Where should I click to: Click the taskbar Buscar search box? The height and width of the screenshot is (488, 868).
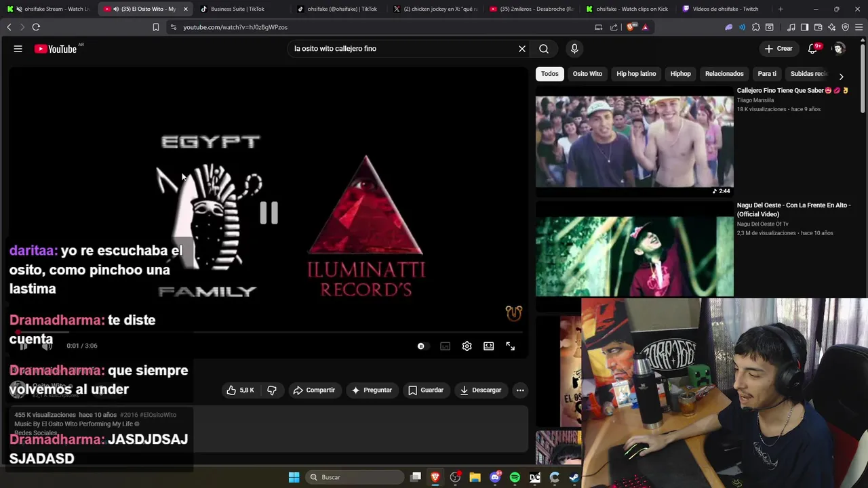point(355,477)
